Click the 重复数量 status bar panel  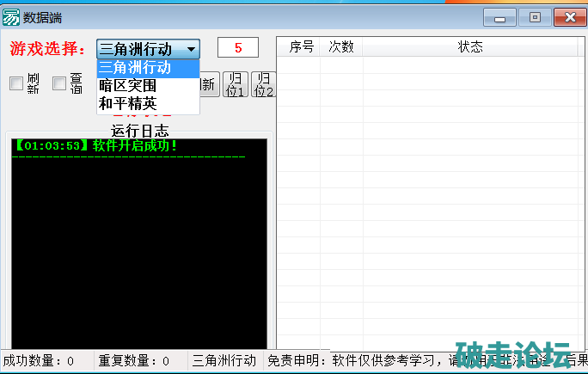click(136, 360)
